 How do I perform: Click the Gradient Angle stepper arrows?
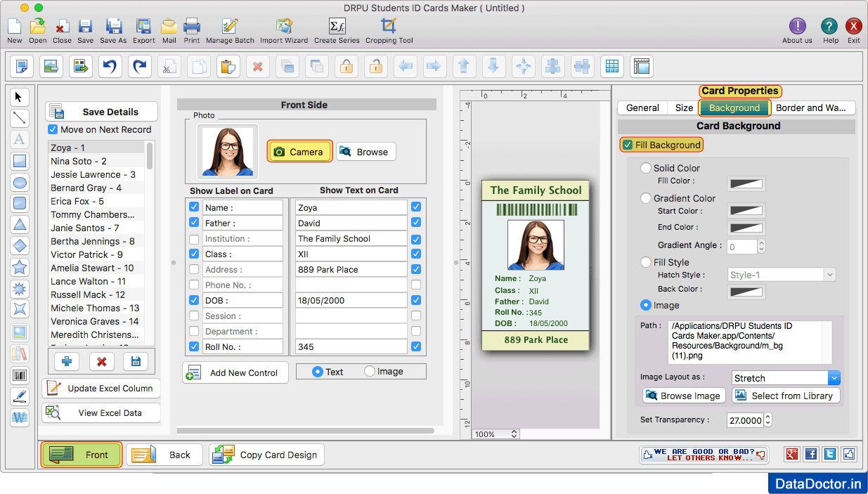coord(761,247)
